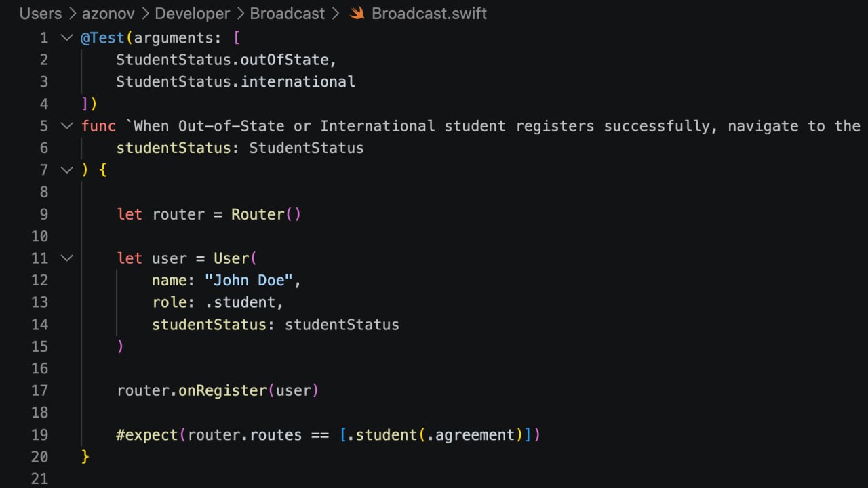Click line number 14 in the gutter
Viewport: 868px width, 488px height.
click(40, 324)
